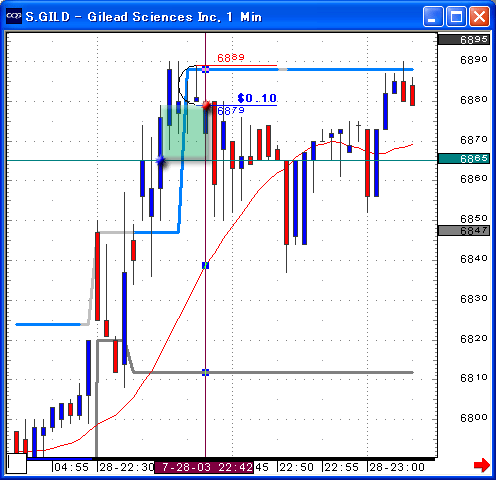Select the handle on the red moving average

(x=205, y=265)
